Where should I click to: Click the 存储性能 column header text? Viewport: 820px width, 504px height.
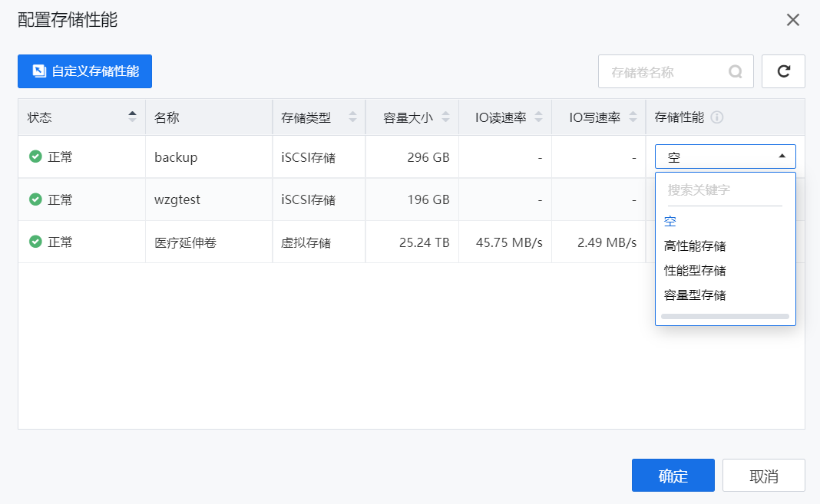tap(679, 117)
